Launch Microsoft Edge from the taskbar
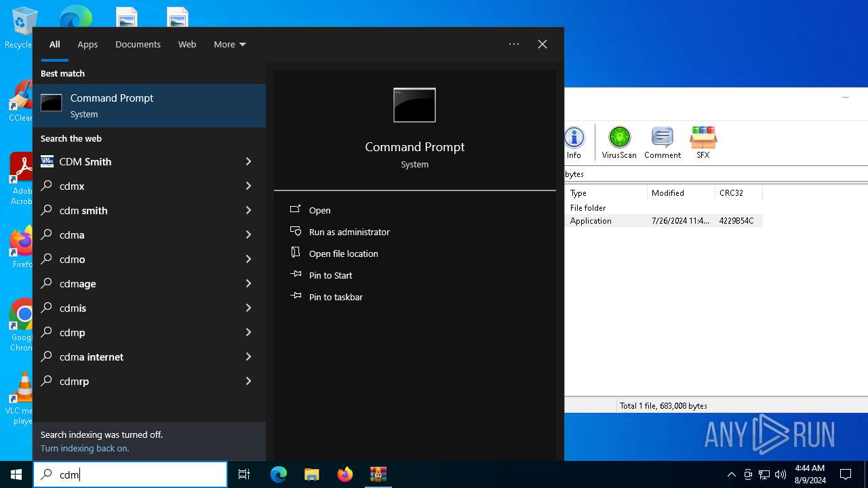868x488 pixels. pyautogui.click(x=279, y=474)
